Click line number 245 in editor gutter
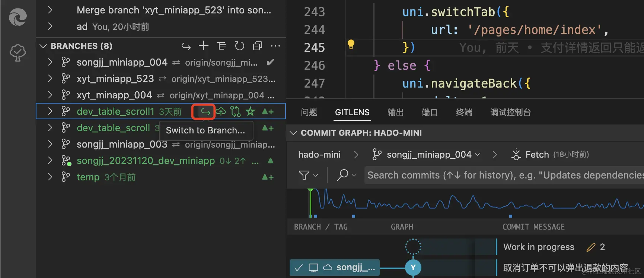 pos(315,48)
